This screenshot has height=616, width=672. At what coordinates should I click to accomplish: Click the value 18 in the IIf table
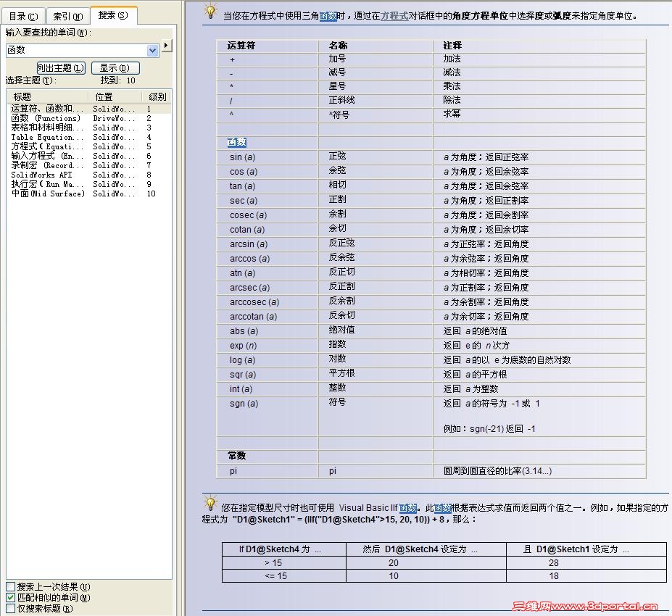click(554, 576)
